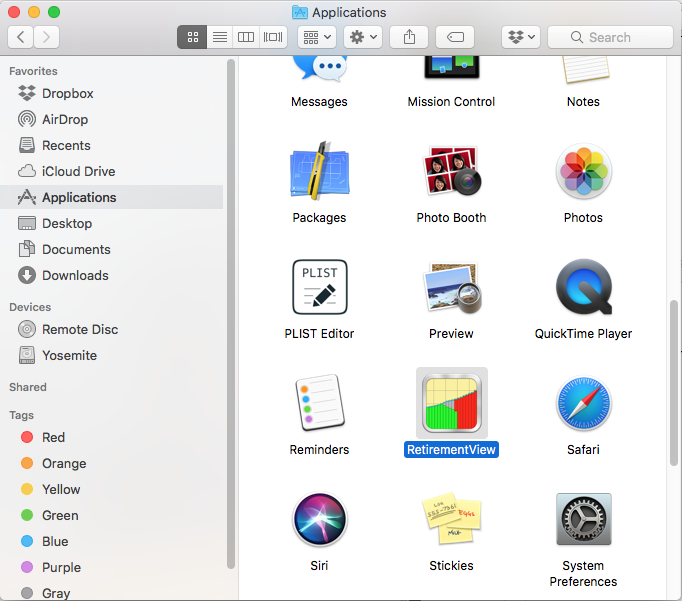Filter by the Orange tag
This screenshot has width=682, height=601.
[112, 463]
